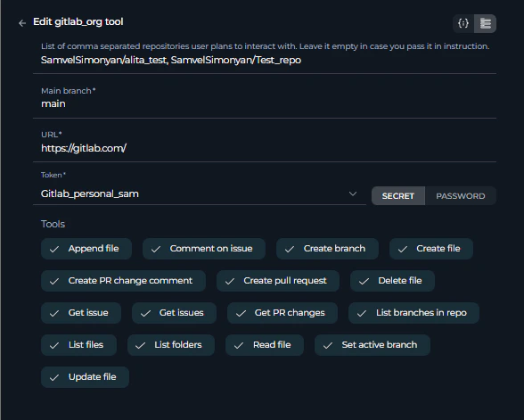
Task: Toggle the Get issues tool
Action: 174,313
